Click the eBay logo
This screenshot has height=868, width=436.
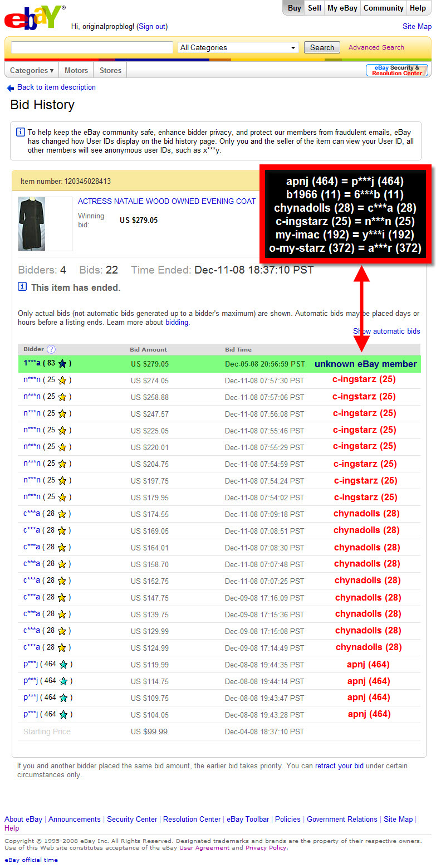34,18
